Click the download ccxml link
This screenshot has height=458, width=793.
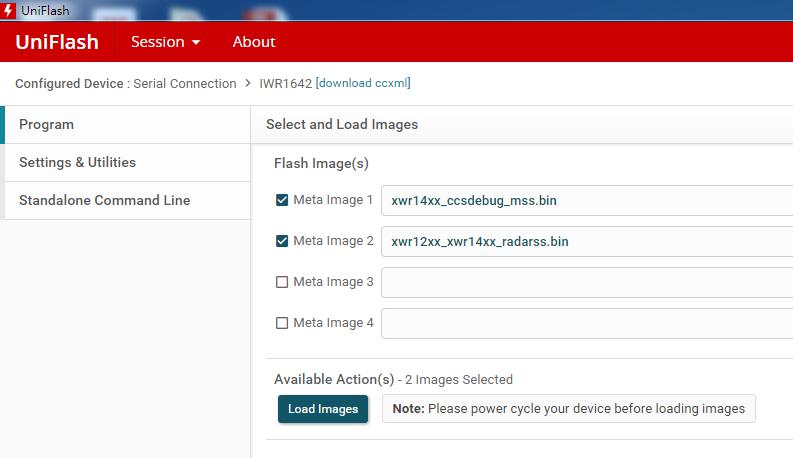tap(363, 83)
